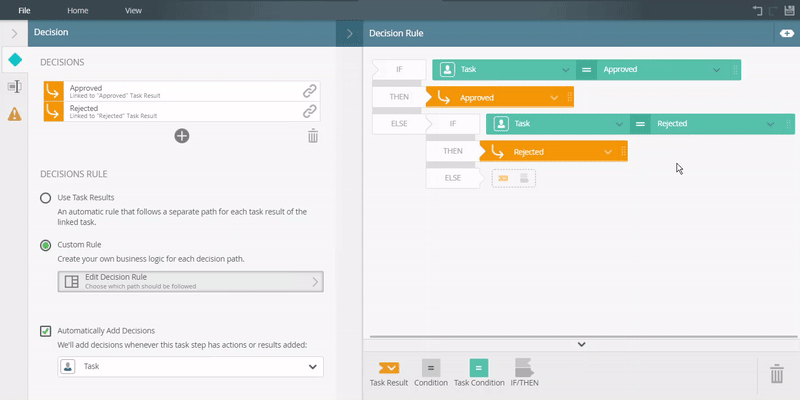The image size is (800, 400).
Task: Open the File menu
Action: 24,8
